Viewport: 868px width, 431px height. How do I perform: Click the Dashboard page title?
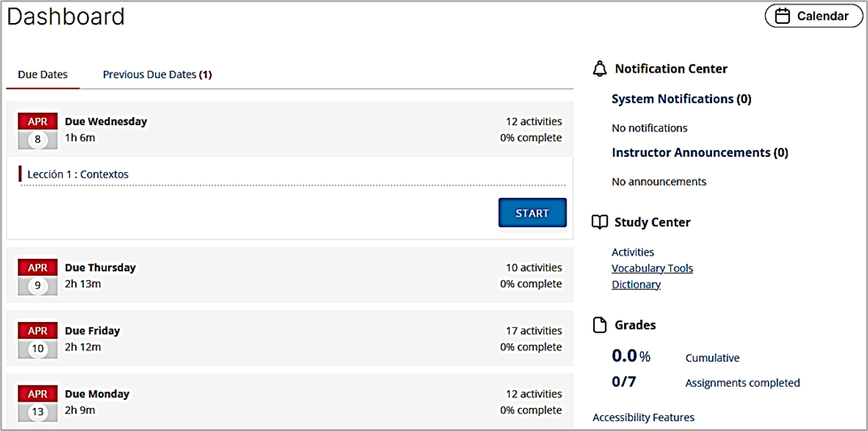coord(66,17)
